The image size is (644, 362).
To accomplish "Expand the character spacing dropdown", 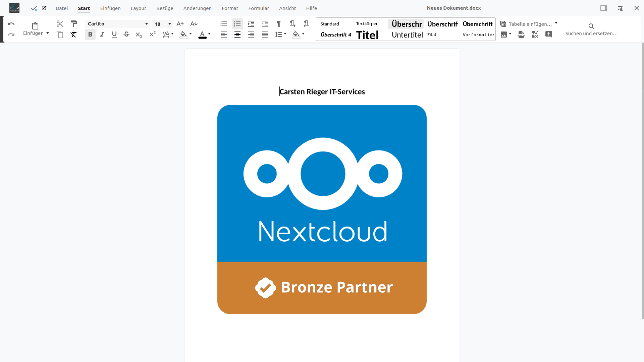I will pos(172,34).
